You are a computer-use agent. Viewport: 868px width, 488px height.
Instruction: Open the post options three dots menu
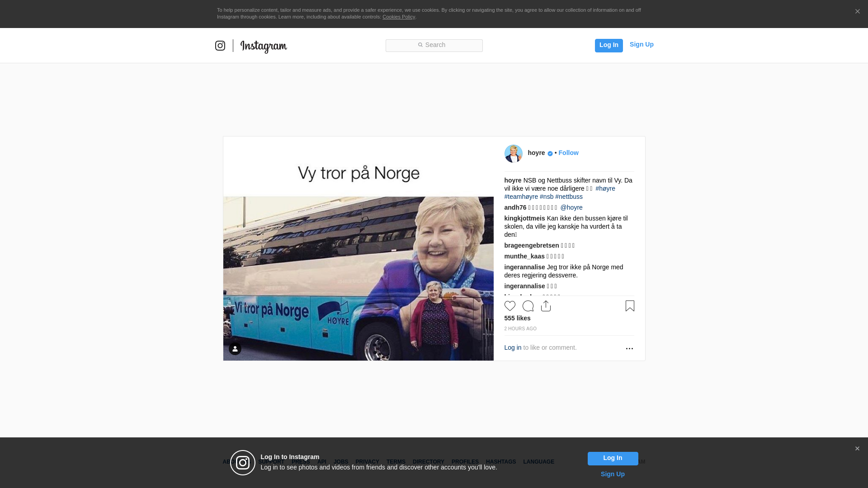coord(629,348)
